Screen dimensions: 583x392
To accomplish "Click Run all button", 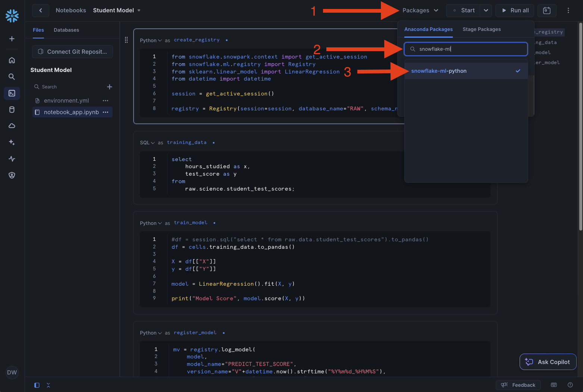I will pyautogui.click(x=515, y=10).
